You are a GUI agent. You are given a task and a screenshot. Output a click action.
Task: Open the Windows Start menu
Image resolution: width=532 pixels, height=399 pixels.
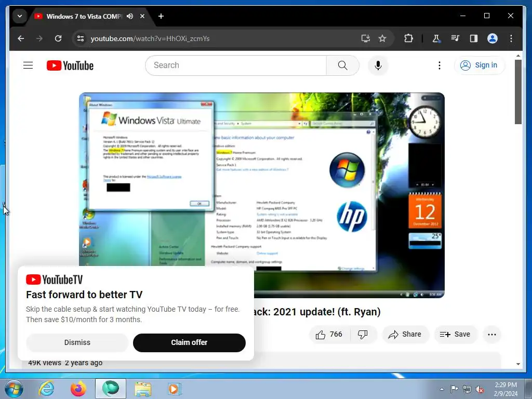pyautogui.click(x=14, y=389)
